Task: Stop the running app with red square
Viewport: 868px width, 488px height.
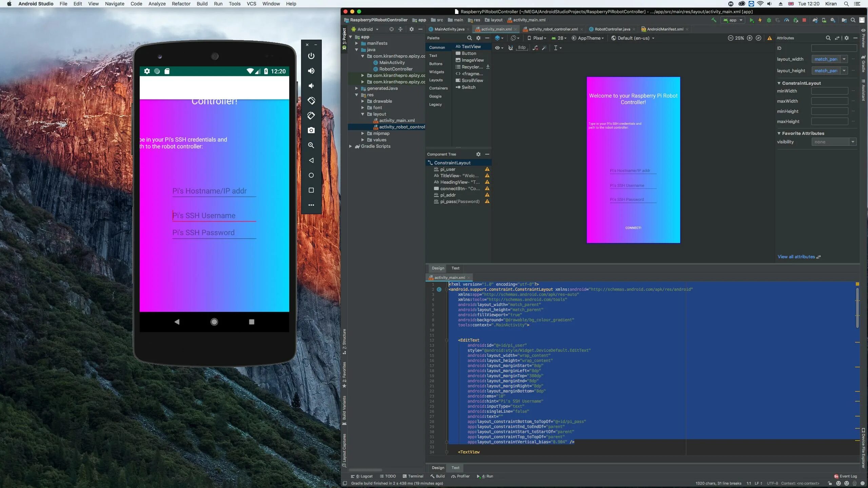Action: (x=804, y=20)
